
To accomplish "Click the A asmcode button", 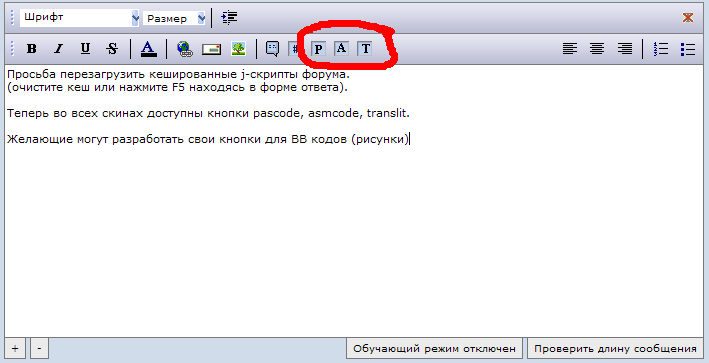I will [342, 48].
